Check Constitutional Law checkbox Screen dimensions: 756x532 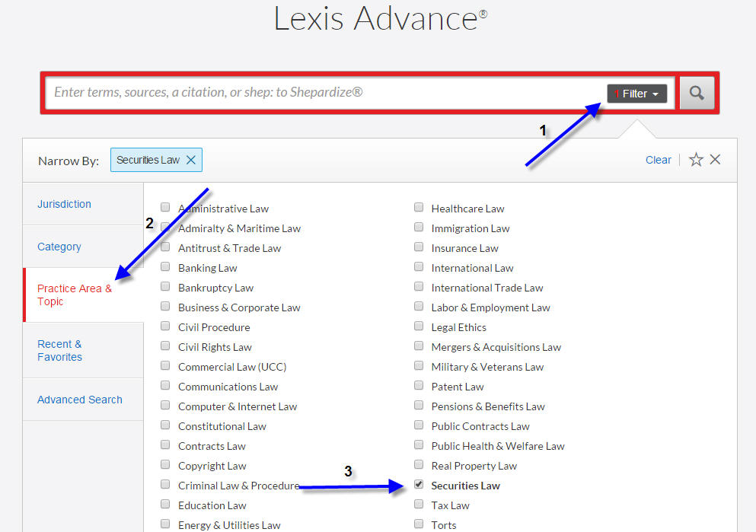[x=165, y=425]
